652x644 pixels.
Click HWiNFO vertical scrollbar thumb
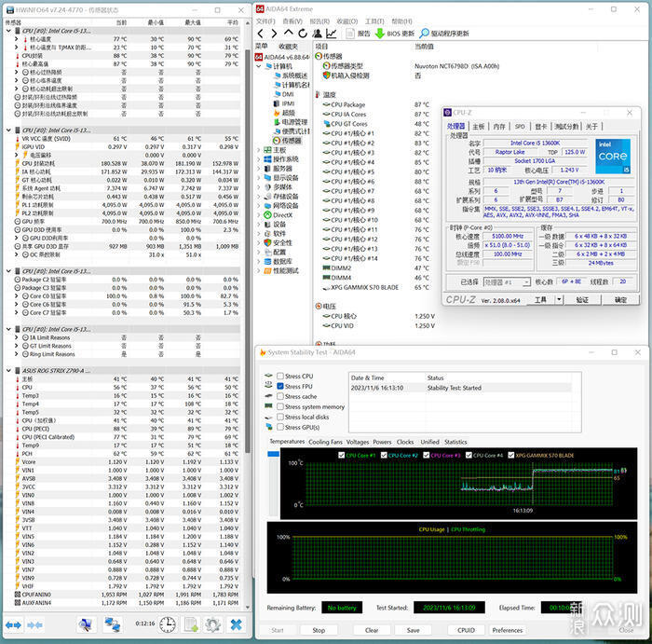click(x=248, y=250)
